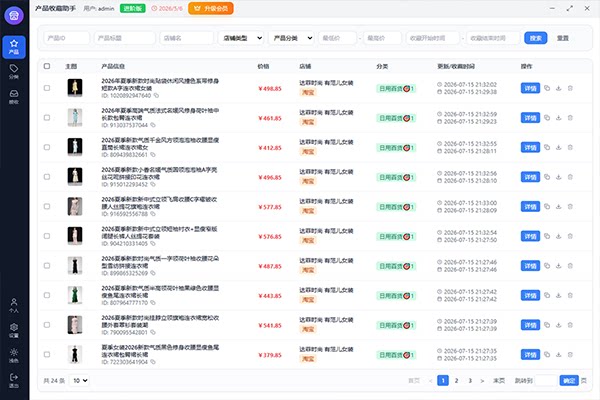Click the 收藏开始时间 start date field

tap(432, 38)
